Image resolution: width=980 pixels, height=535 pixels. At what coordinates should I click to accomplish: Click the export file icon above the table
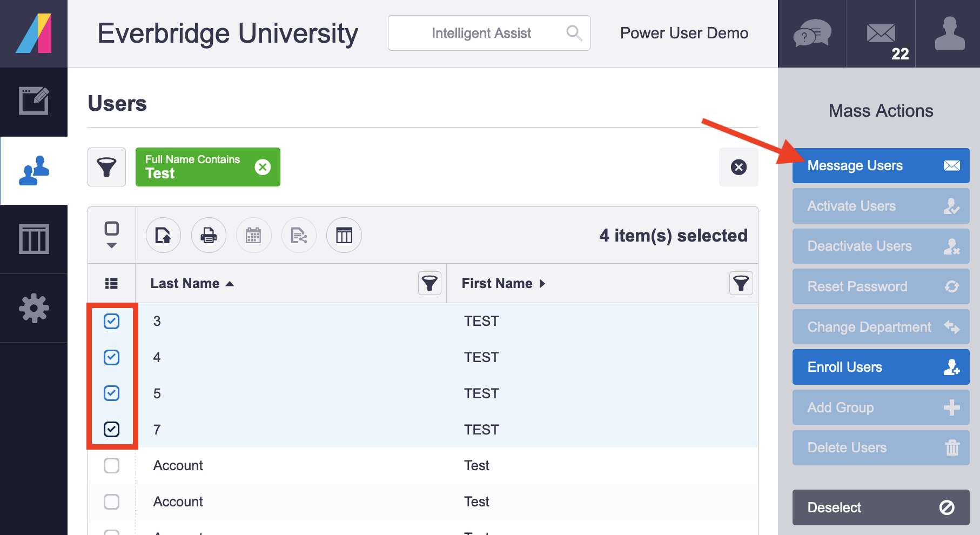[163, 235]
